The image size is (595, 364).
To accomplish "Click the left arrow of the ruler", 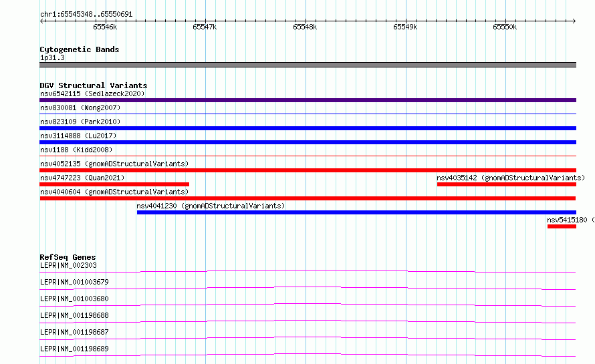I will [41, 21].
